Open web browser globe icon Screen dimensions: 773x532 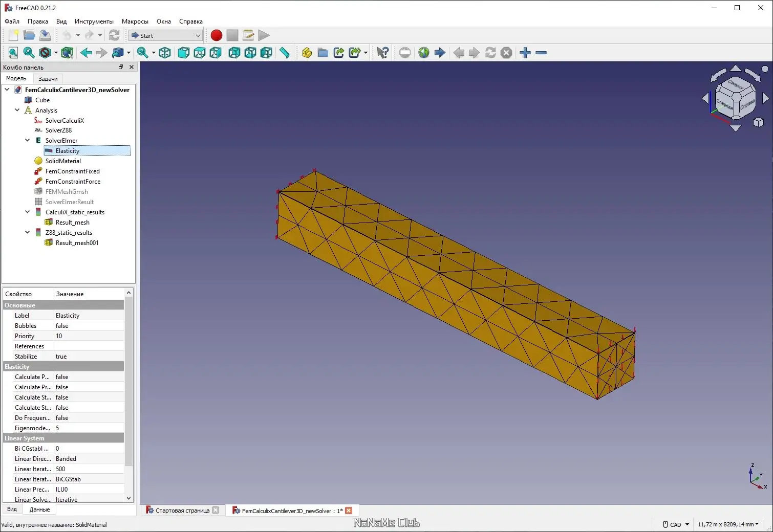(424, 53)
